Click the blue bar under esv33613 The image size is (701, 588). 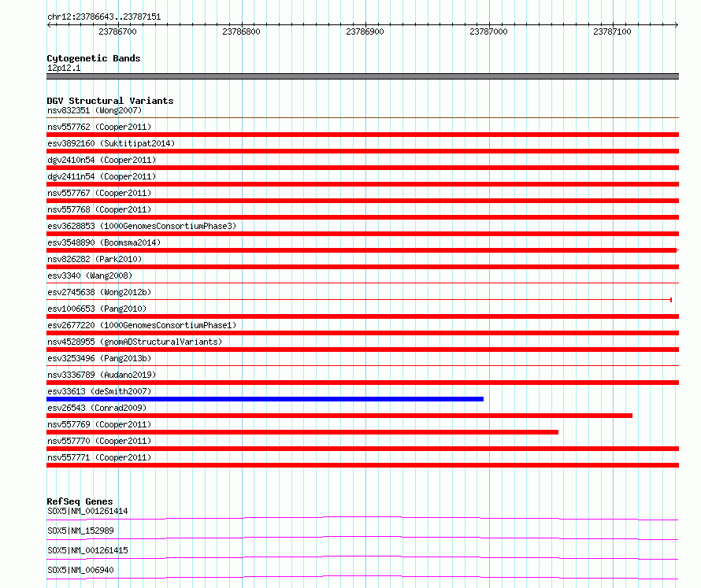click(x=265, y=399)
